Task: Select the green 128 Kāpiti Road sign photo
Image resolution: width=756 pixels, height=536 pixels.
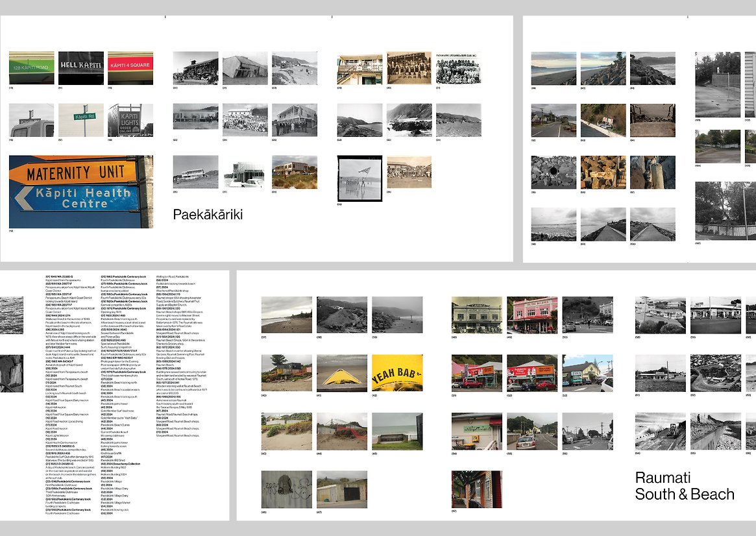Action: click(32, 68)
